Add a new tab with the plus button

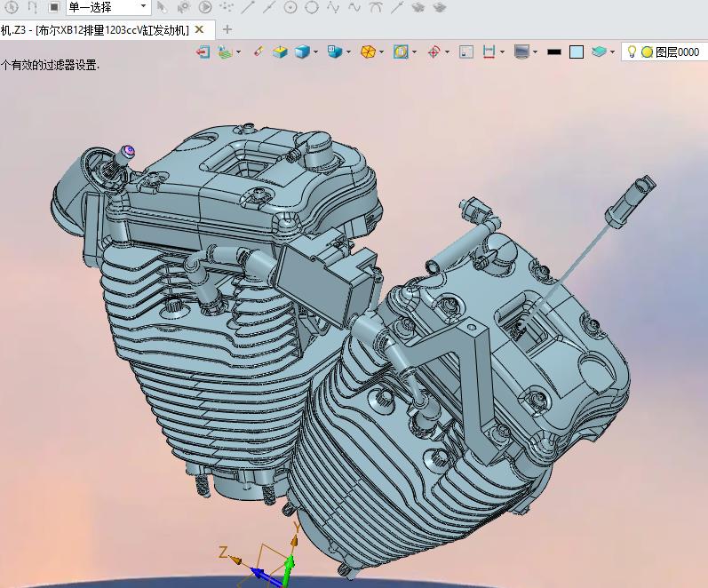[x=227, y=30]
